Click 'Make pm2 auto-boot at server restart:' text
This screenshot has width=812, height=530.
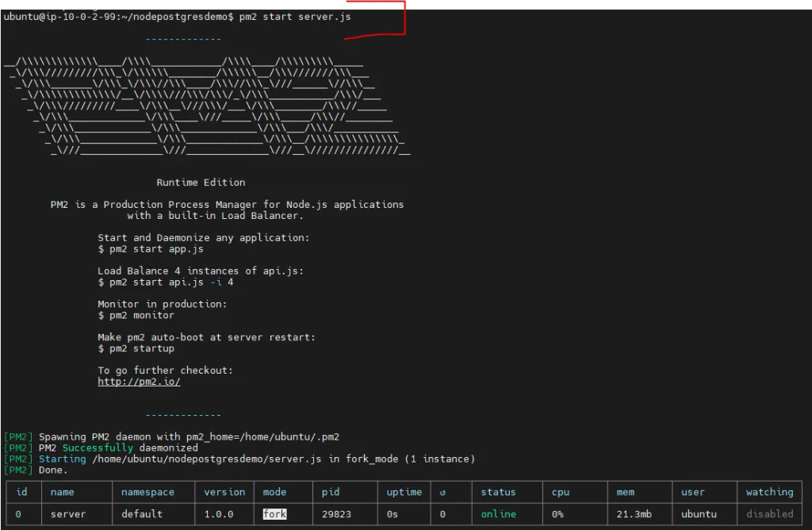207,337
